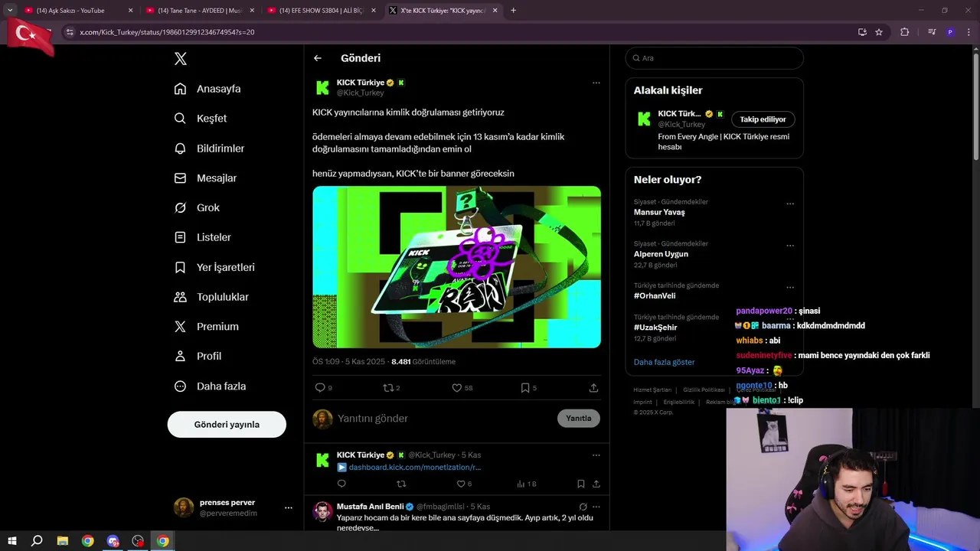
Task: Click the X logo in sidebar
Action: (181, 59)
